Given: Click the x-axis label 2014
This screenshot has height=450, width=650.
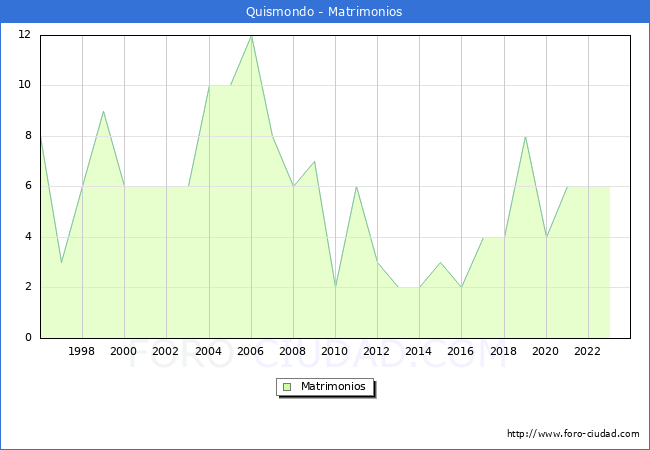Looking at the screenshot, I should [x=418, y=351].
